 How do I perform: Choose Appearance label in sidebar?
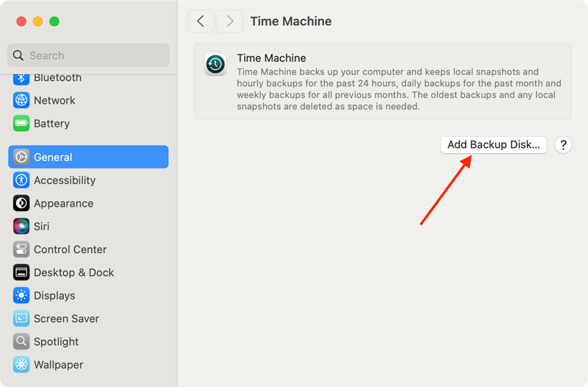coord(64,204)
